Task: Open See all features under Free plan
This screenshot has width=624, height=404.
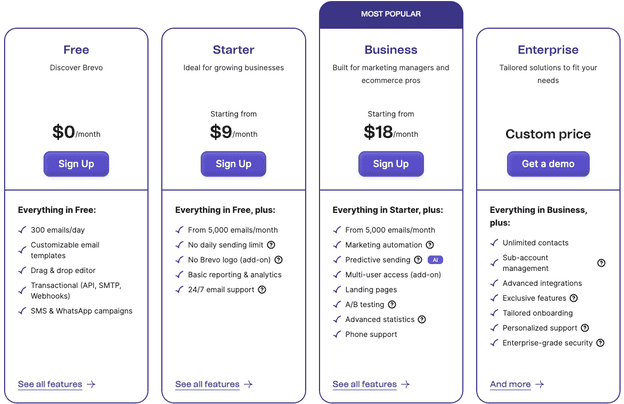Action: click(57, 384)
